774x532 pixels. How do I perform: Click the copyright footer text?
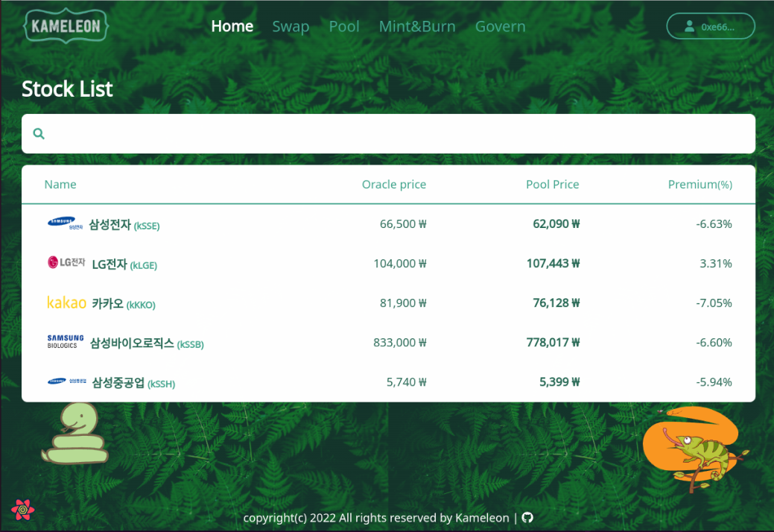tap(376, 518)
